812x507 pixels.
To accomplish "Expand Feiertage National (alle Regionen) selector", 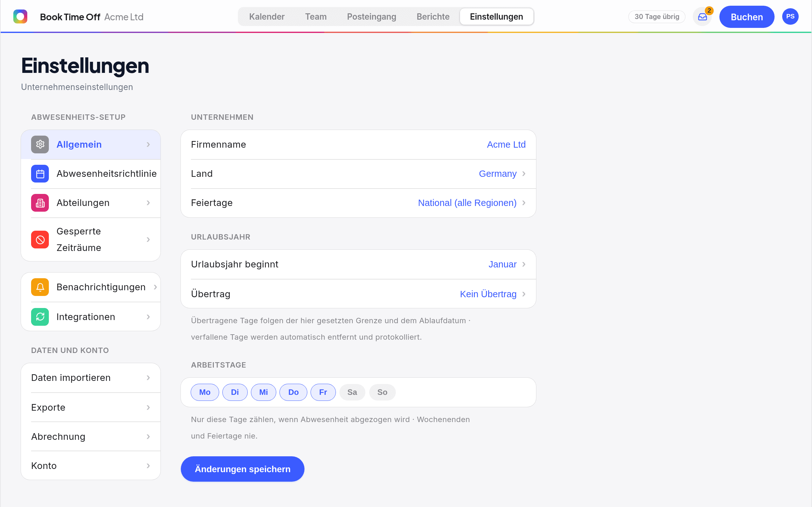I will point(471,203).
